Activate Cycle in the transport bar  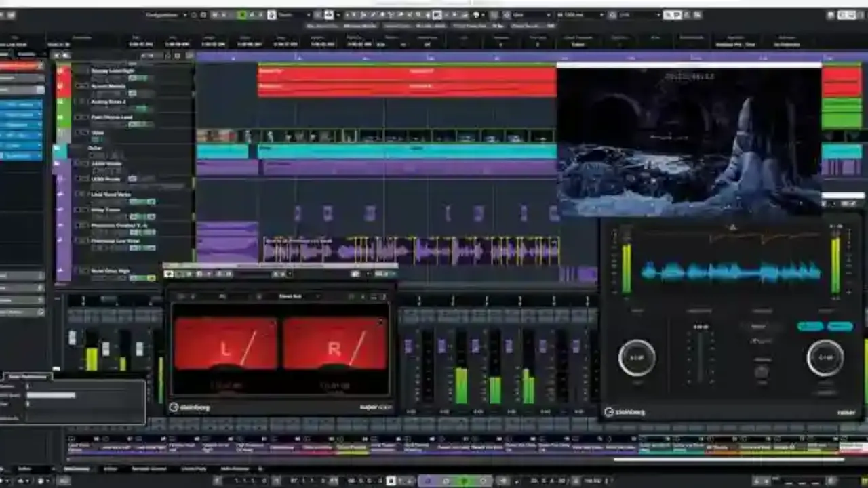point(427,481)
